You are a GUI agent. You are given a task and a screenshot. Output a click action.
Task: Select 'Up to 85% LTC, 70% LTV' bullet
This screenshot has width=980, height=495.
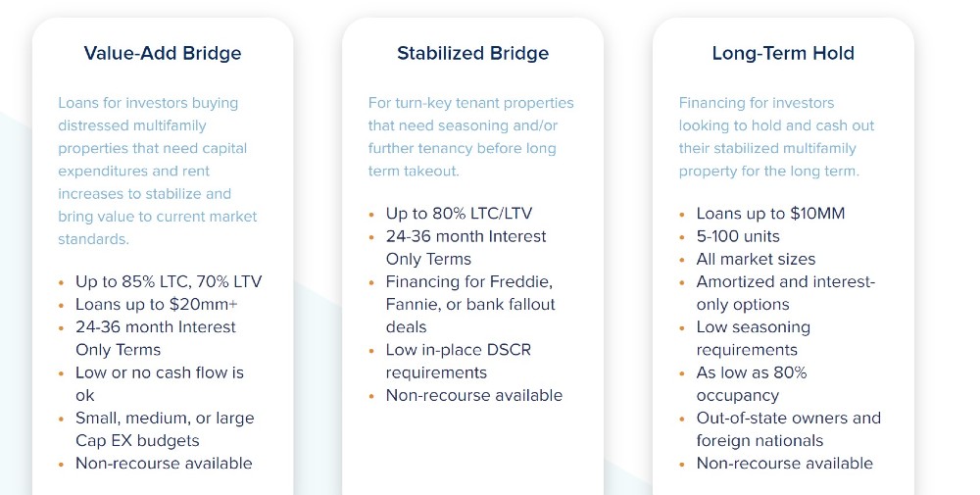[169, 282]
